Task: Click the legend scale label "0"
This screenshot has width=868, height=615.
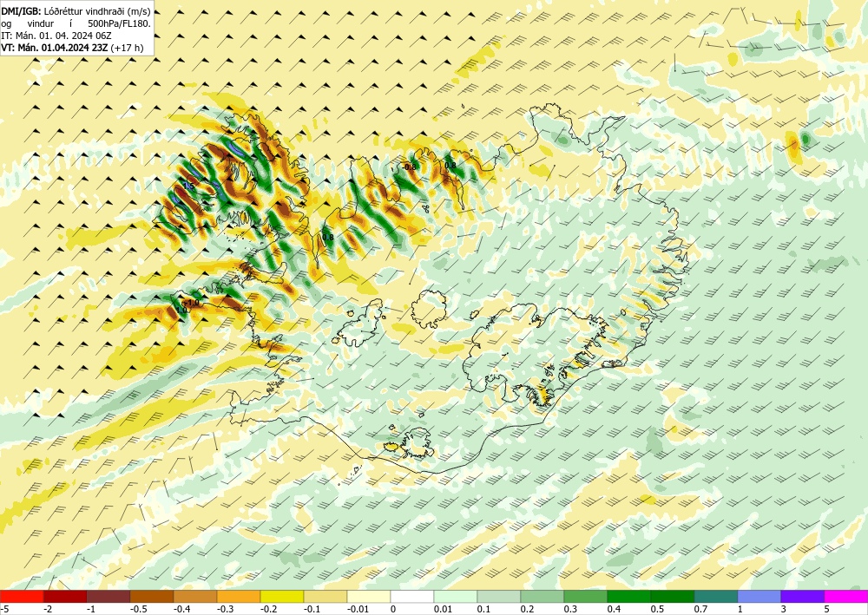Action: tap(393, 609)
